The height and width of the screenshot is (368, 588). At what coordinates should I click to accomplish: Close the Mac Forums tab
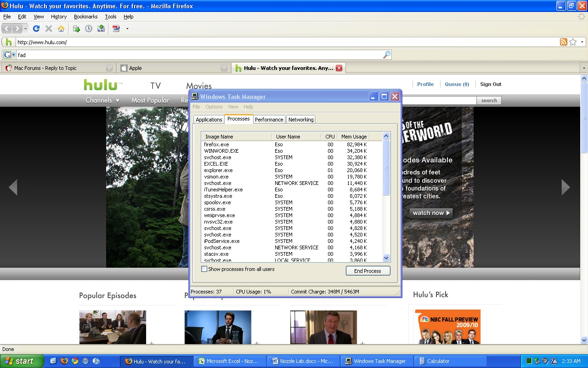coord(109,68)
